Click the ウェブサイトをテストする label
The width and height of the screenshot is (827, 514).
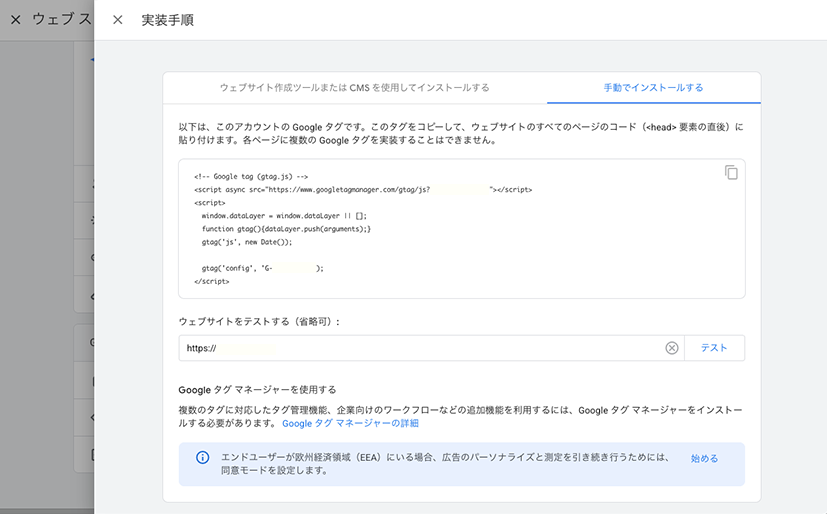pos(259,322)
